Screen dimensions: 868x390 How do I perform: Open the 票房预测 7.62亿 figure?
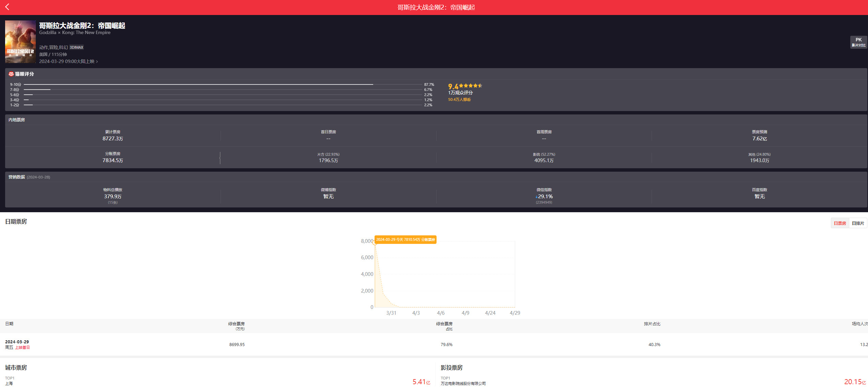coord(759,139)
